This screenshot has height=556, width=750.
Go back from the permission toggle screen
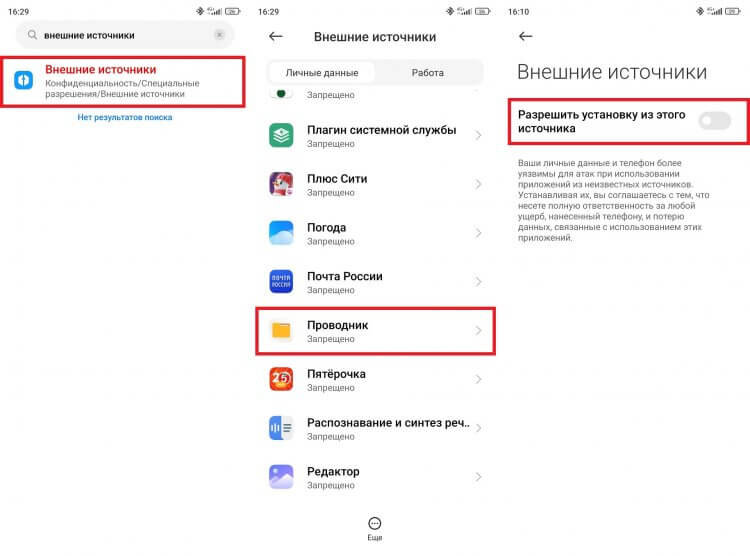click(x=526, y=36)
